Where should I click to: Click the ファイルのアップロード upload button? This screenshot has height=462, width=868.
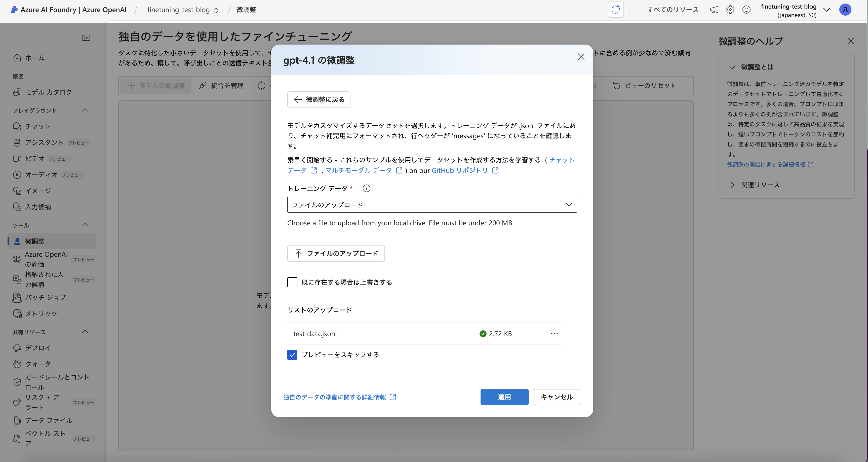336,254
